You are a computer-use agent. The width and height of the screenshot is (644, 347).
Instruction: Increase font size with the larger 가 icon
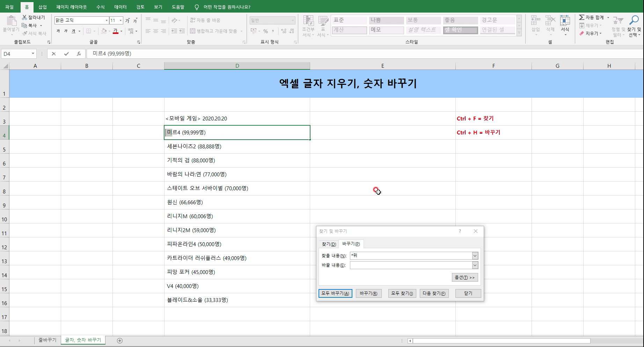(x=127, y=21)
